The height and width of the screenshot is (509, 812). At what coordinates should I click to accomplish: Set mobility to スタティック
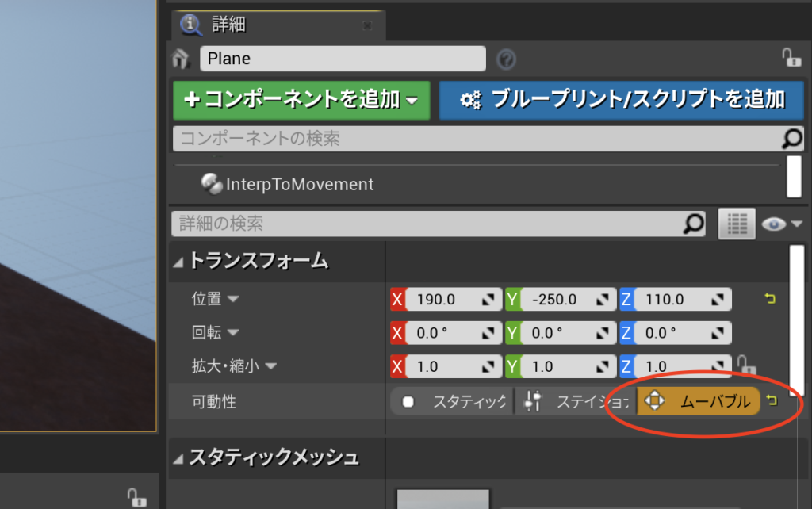[452, 402]
